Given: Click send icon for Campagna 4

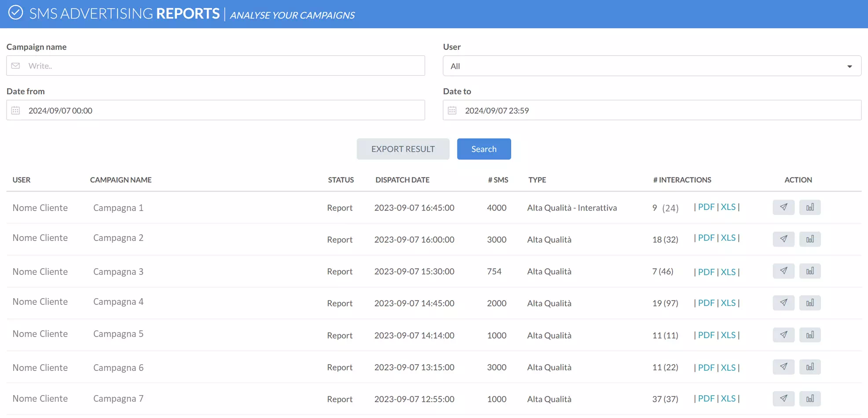Looking at the screenshot, I should pos(784,303).
